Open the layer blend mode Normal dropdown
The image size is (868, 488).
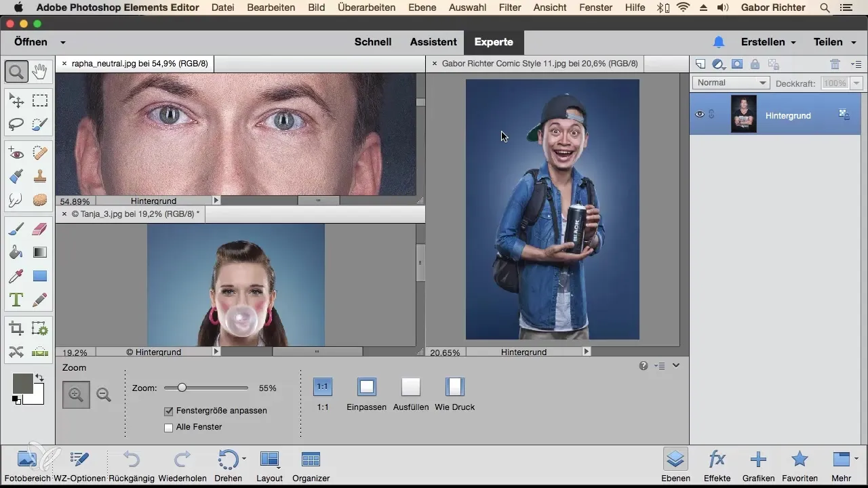[731, 83]
